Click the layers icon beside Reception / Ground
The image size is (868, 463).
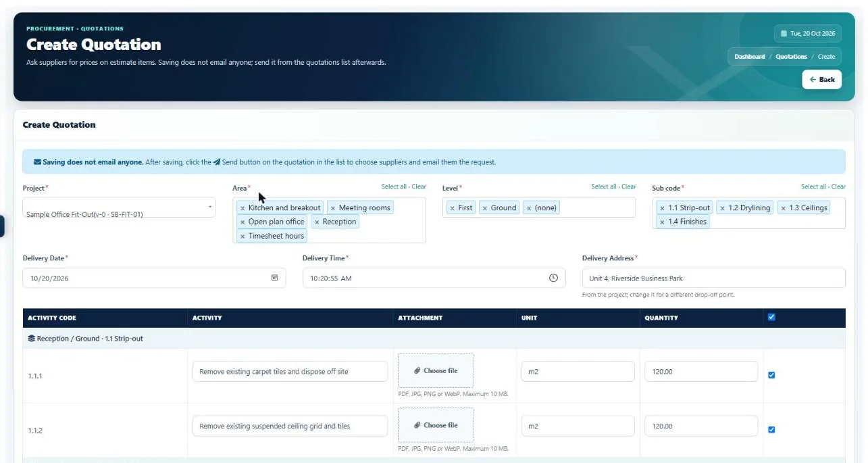click(x=31, y=339)
